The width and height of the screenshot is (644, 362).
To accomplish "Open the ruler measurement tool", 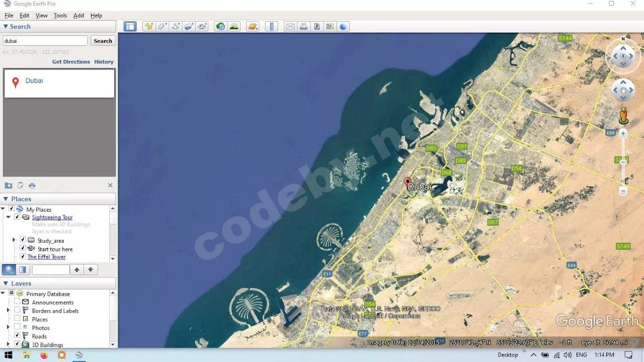I will point(271,27).
